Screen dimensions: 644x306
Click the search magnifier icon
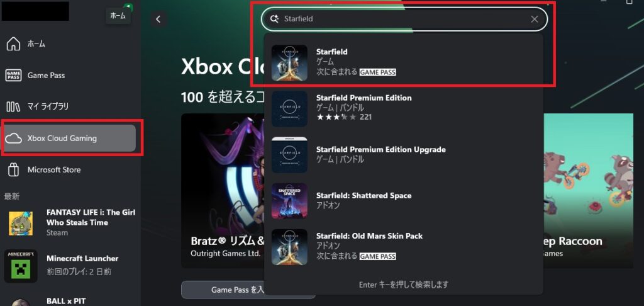pyautogui.click(x=274, y=19)
